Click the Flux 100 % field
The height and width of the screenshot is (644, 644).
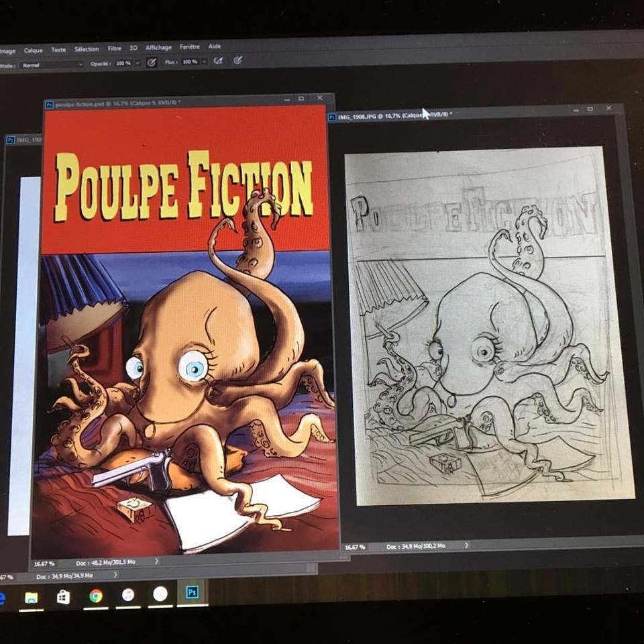(190, 62)
